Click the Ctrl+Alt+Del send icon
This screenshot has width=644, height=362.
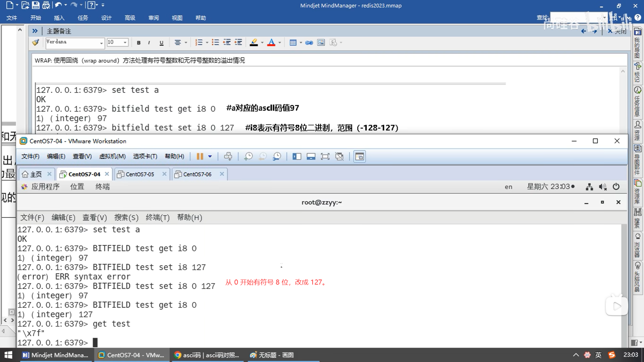[228, 157]
